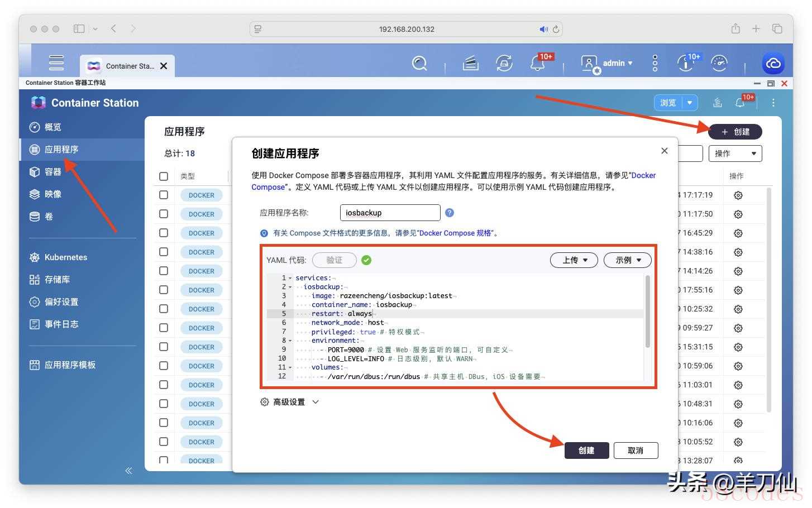Open the Docker Compose 规格 link

tap(455, 233)
